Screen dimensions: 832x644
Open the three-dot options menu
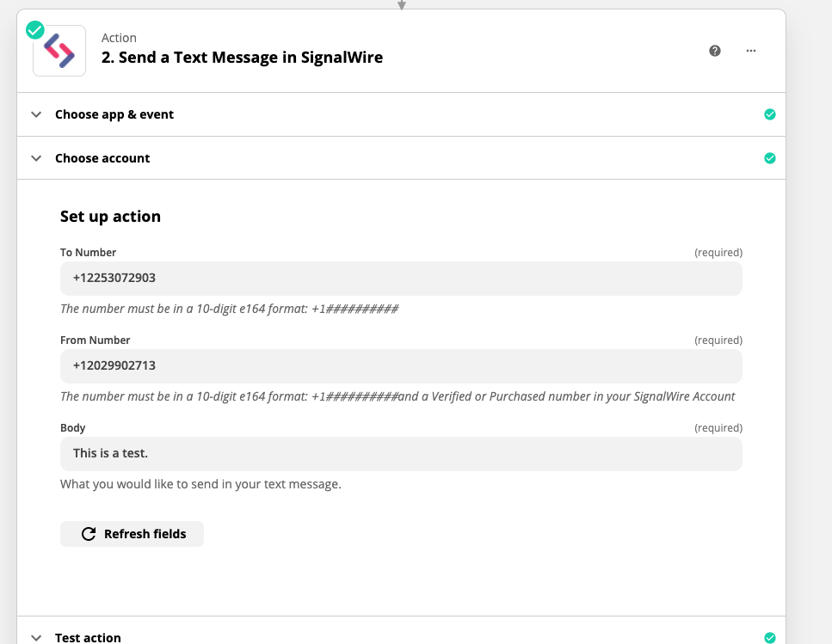750,51
